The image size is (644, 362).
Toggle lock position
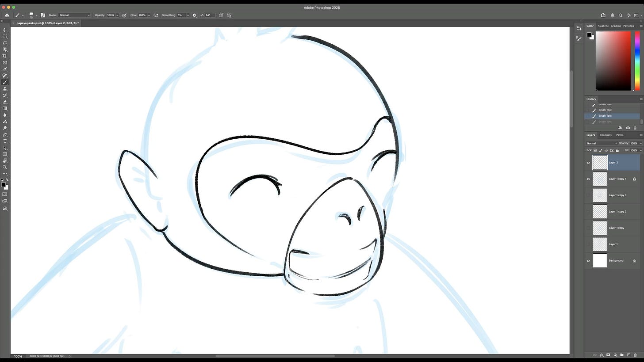coord(606,150)
